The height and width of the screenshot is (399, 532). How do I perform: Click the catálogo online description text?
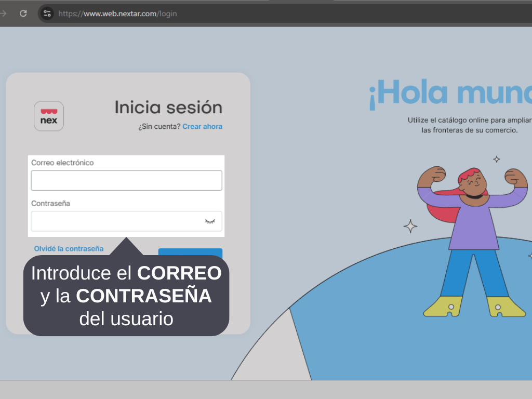coord(470,125)
